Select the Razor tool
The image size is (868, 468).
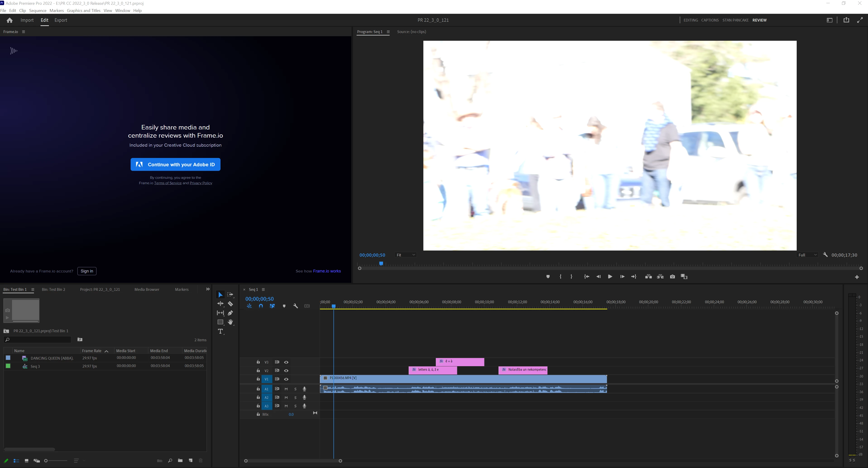pos(230,304)
